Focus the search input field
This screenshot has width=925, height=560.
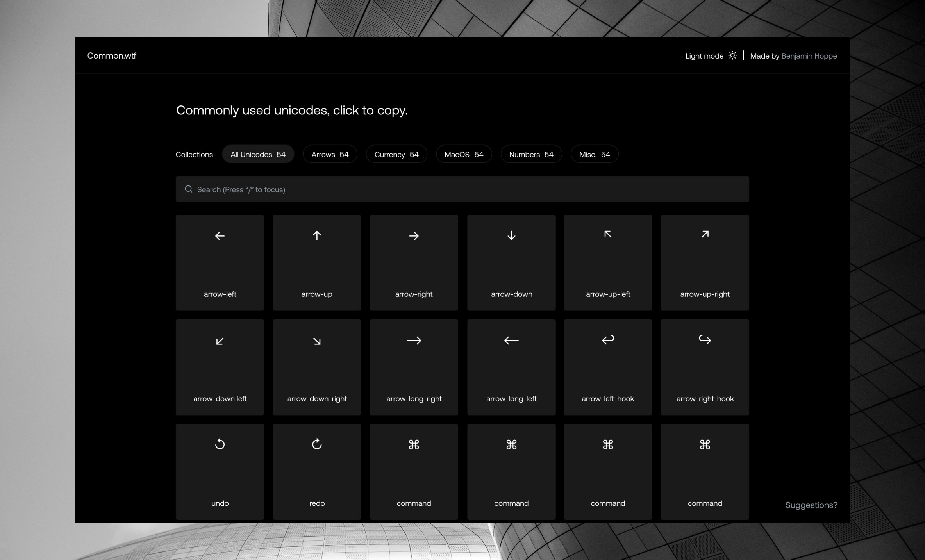(x=462, y=189)
